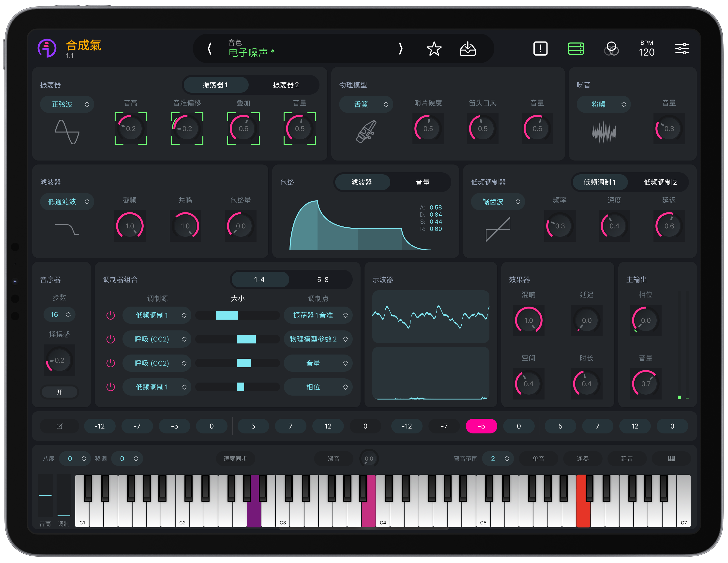Click the main output 音量 knob

pyautogui.click(x=645, y=384)
